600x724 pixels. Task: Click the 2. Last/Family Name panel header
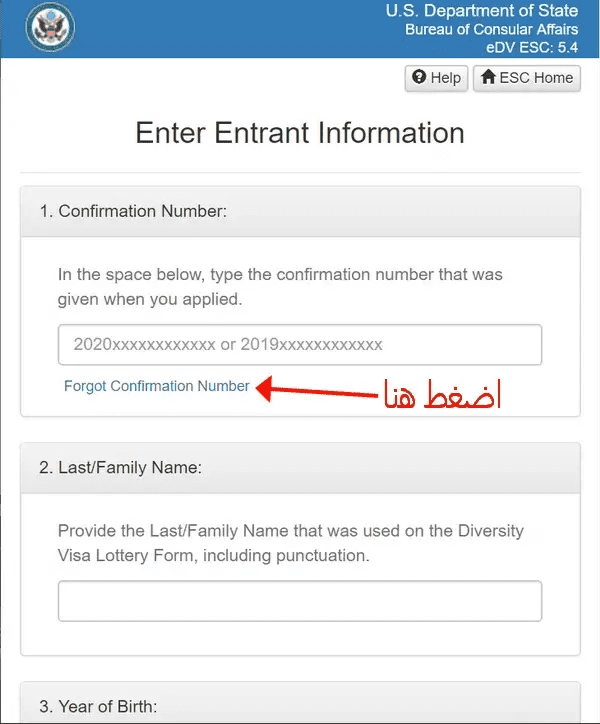point(299,468)
